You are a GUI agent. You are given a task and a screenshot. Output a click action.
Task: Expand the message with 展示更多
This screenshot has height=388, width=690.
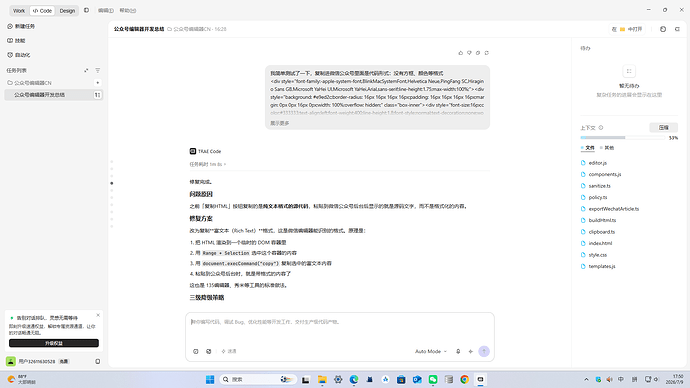pos(280,123)
